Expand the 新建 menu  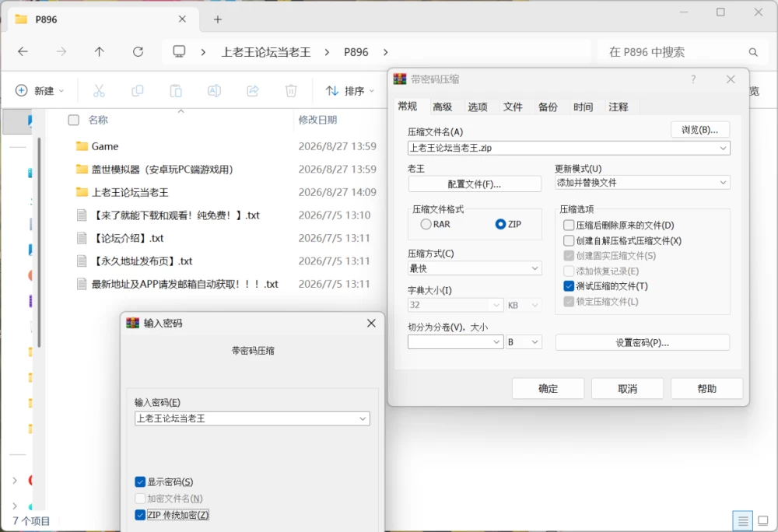coord(40,91)
